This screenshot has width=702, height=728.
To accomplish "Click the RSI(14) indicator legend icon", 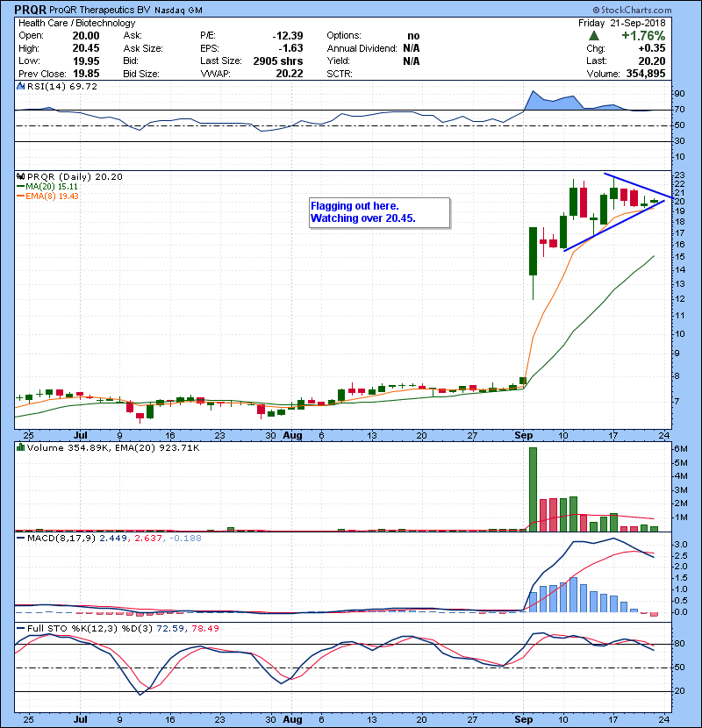I will (21, 86).
